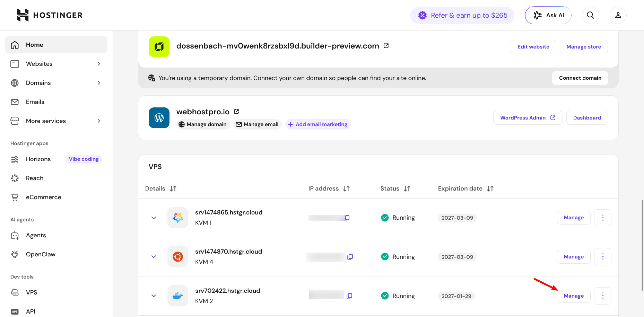Click Connect domain button
Screen dimensions: 644x317
pyautogui.click(x=580, y=78)
